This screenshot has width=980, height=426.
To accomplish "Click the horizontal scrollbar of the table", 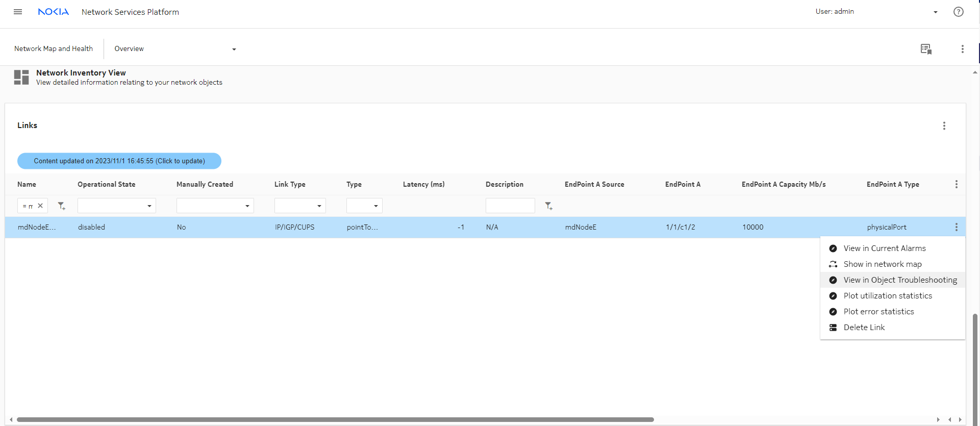I will click(x=335, y=420).
